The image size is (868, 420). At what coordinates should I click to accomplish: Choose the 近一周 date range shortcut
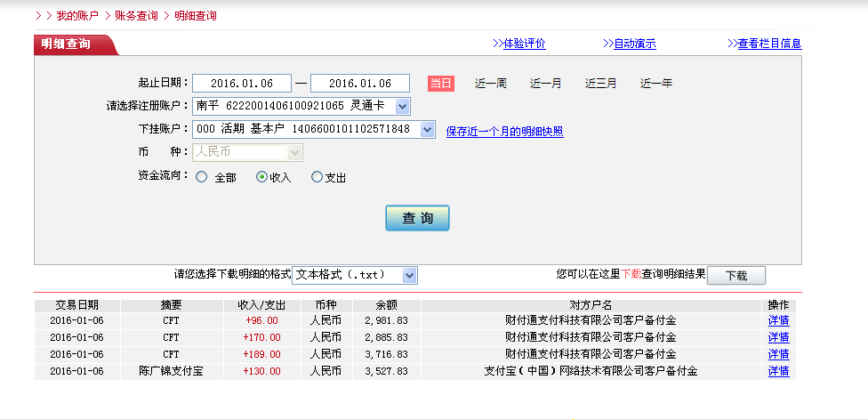(x=490, y=84)
